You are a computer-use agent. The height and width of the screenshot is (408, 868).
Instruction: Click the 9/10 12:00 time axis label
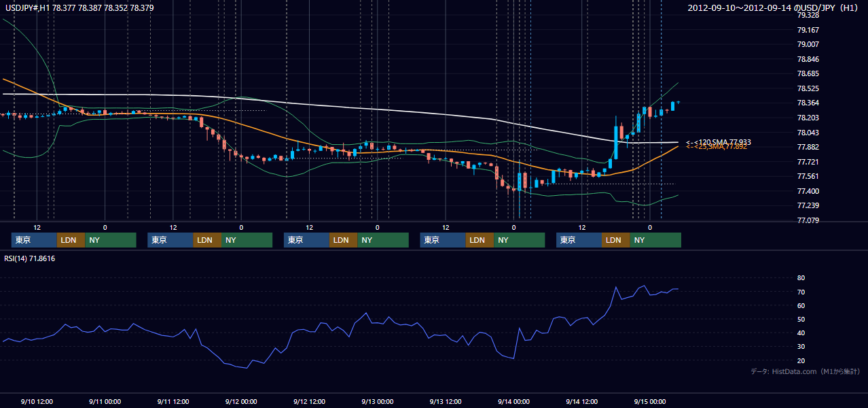[x=37, y=401]
